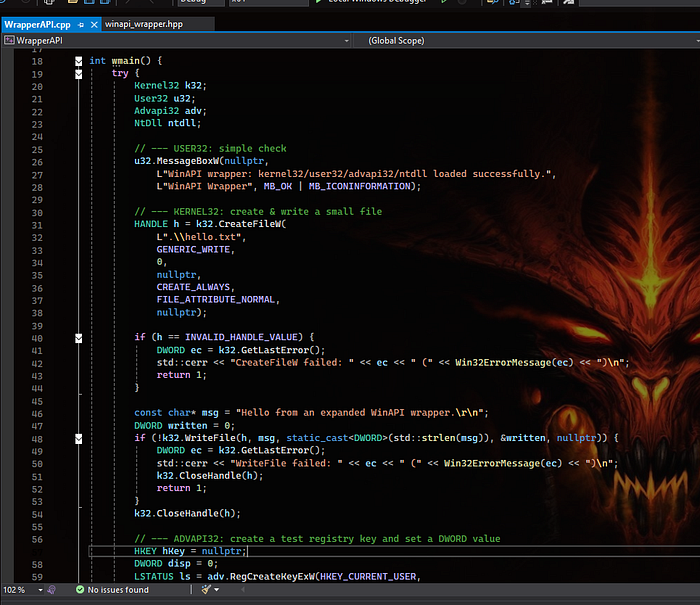
Task: Place cursor on 'Kernel32 k32;' line
Action: [x=170, y=86]
